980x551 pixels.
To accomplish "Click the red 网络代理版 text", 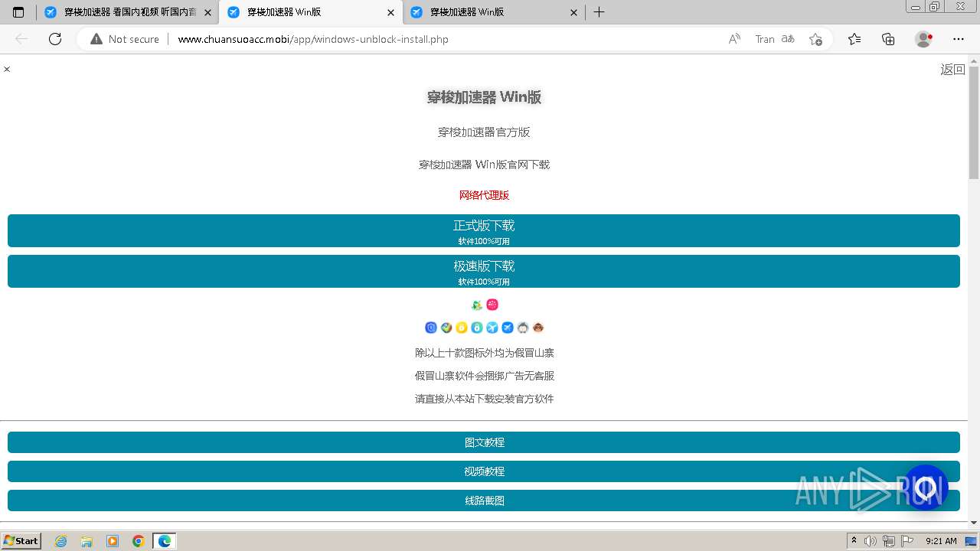I will point(484,195).
